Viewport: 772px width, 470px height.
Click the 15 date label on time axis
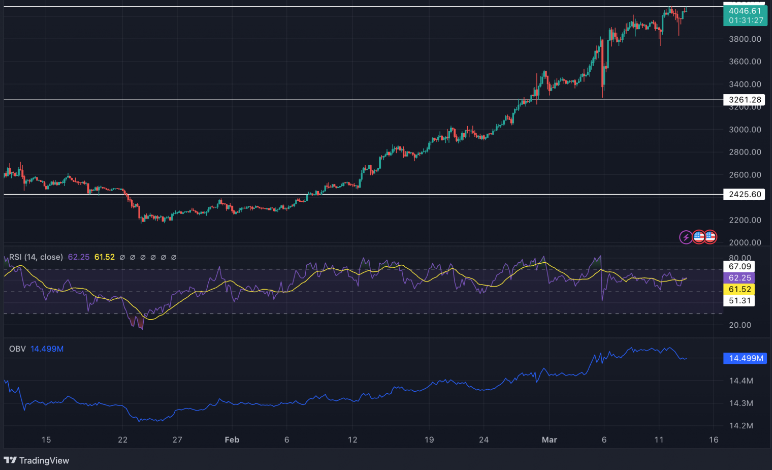[46, 439]
